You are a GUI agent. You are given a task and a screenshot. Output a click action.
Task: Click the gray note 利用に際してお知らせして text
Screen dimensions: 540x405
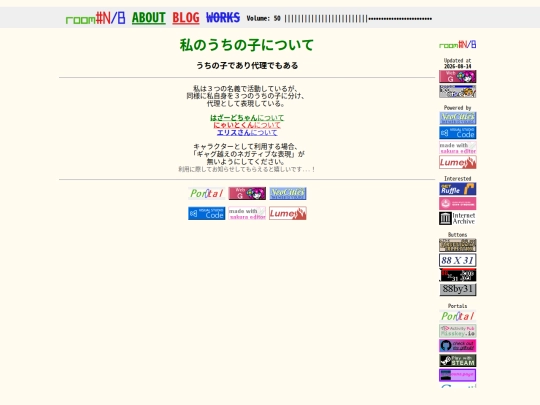[247, 169]
